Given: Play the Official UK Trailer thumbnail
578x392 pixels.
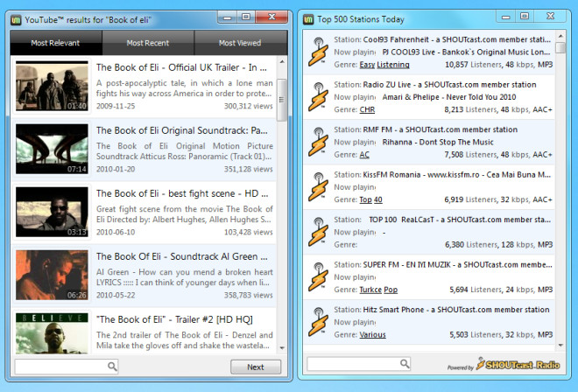Looking at the screenshot, I should tap(52, 86).
